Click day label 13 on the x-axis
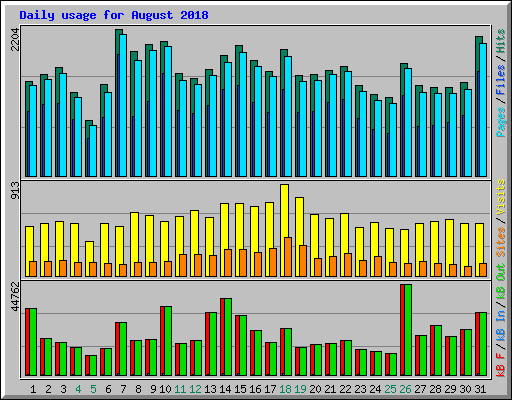Screen dimensions: 512x400 (210, 389)
